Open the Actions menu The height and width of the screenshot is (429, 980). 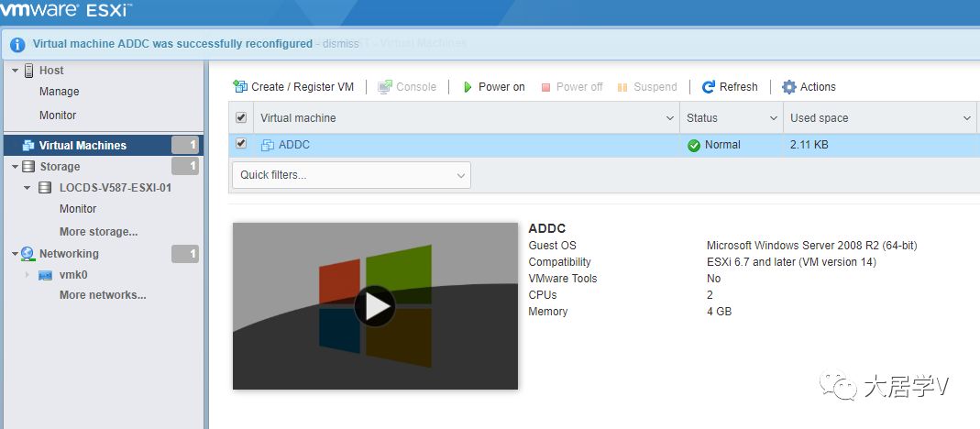click(x=809, y=87)
